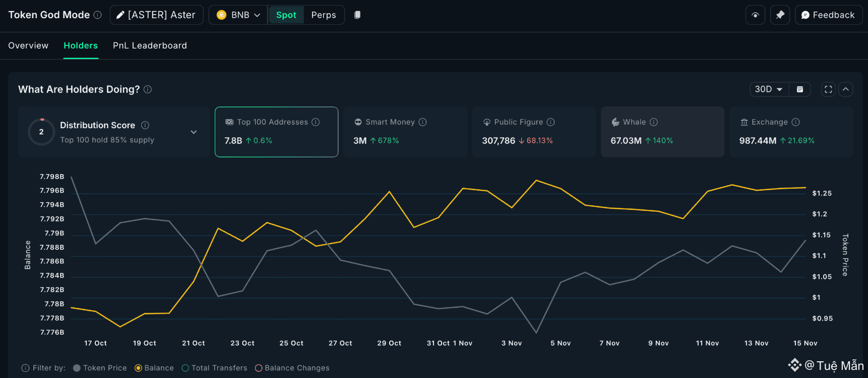The height and width of the screenshot is (378, 868).
Task: Click info icon beside What Are Holders Doing
Action: [x=148, y=89]
